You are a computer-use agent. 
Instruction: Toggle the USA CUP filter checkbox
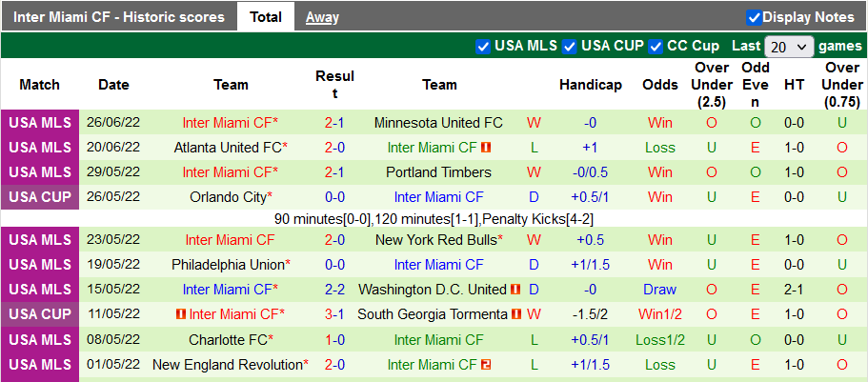[570, 46]
